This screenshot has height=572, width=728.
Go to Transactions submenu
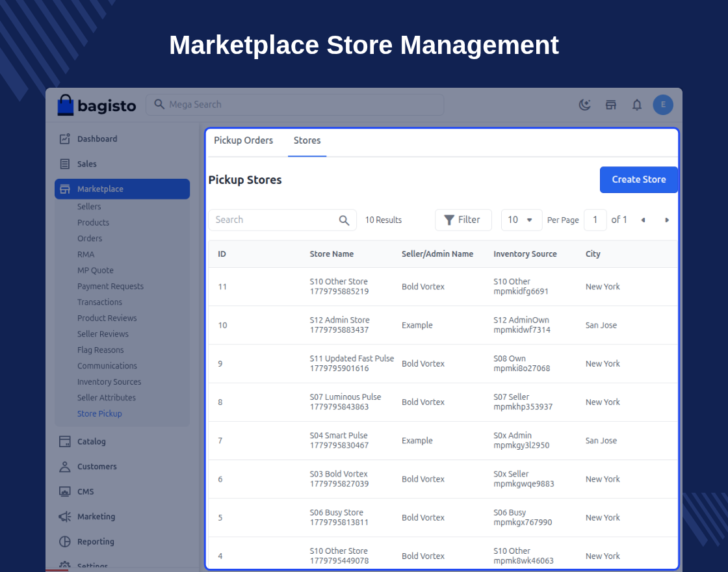[x=100, y=302]
